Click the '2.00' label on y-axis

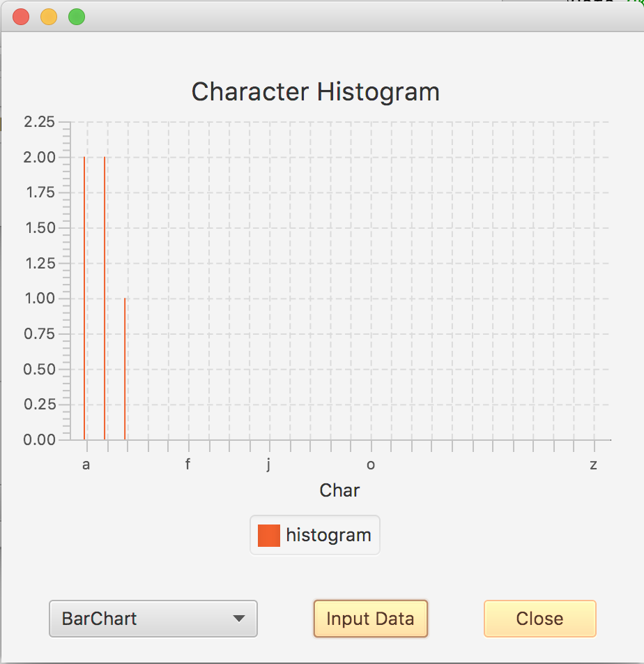point(39,156)
